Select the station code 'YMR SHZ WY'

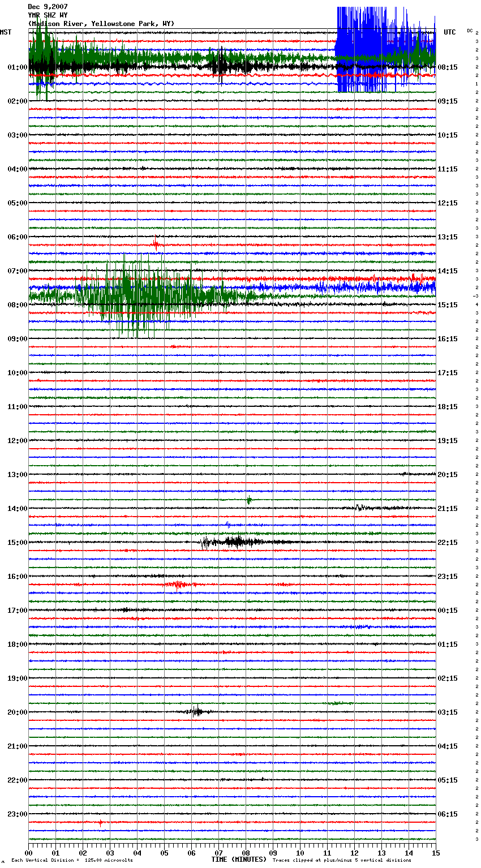click(48, 15)
